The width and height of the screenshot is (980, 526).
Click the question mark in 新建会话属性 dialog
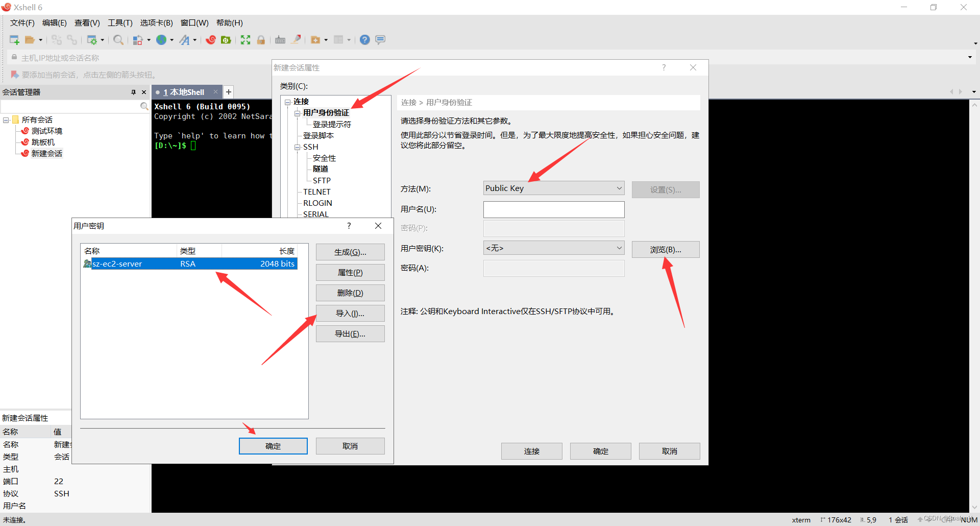[x=664, y=67]
